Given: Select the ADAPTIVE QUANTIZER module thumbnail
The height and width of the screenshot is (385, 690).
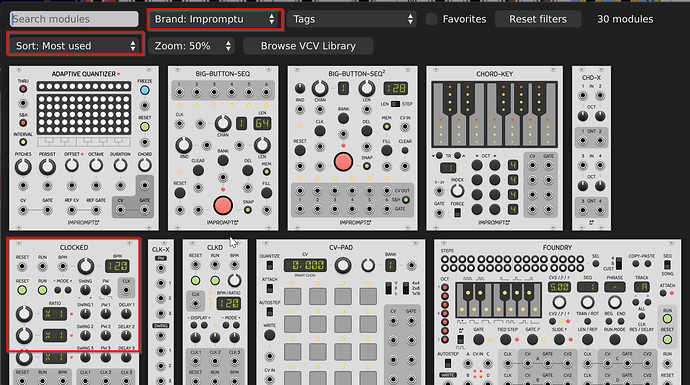Looking at the screenshot, I should [84, 148].
